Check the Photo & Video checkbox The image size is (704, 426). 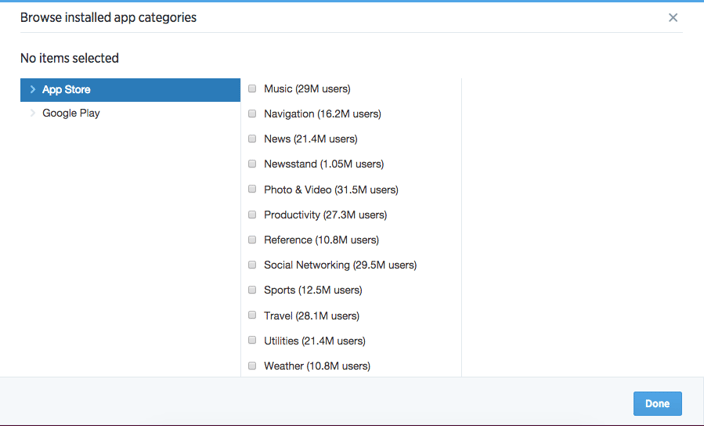click(x=252, y=189)
